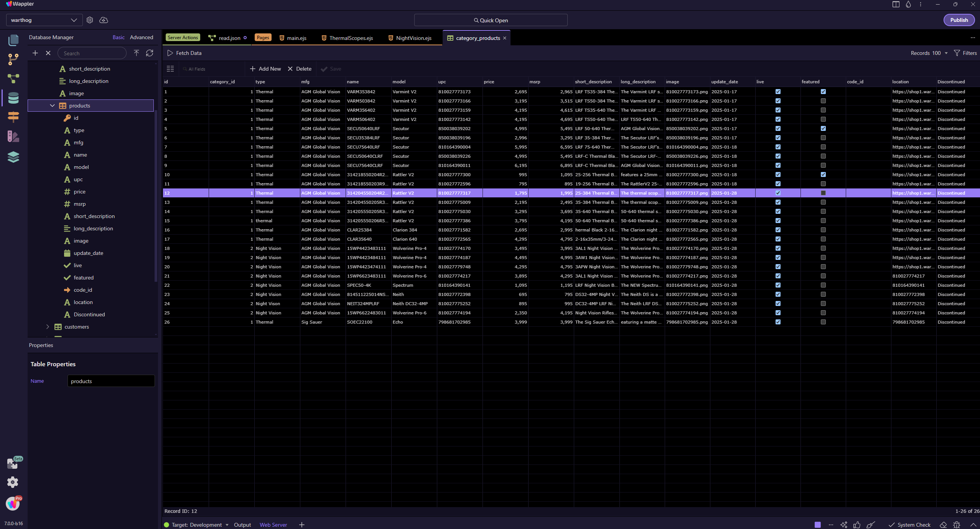Open the settings gear in sidebar bottom

[x=13, y=483]
